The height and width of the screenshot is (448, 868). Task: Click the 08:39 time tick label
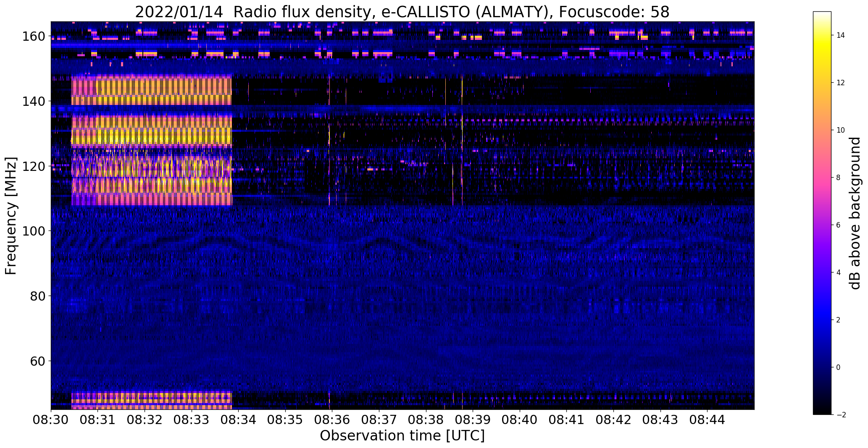pos(473,420)
